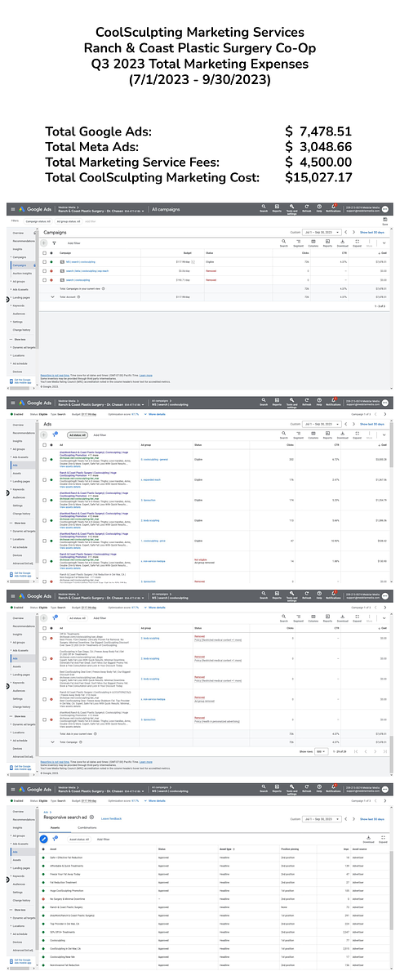Viewport: 400px width, 980px height.
Task: Click the Columns icon above Campaigns table
Action: (313, 243)
